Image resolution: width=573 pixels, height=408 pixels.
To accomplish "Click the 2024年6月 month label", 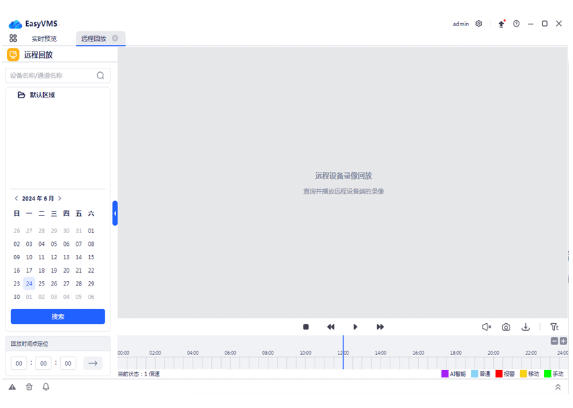I will click(x=38, y=199).
